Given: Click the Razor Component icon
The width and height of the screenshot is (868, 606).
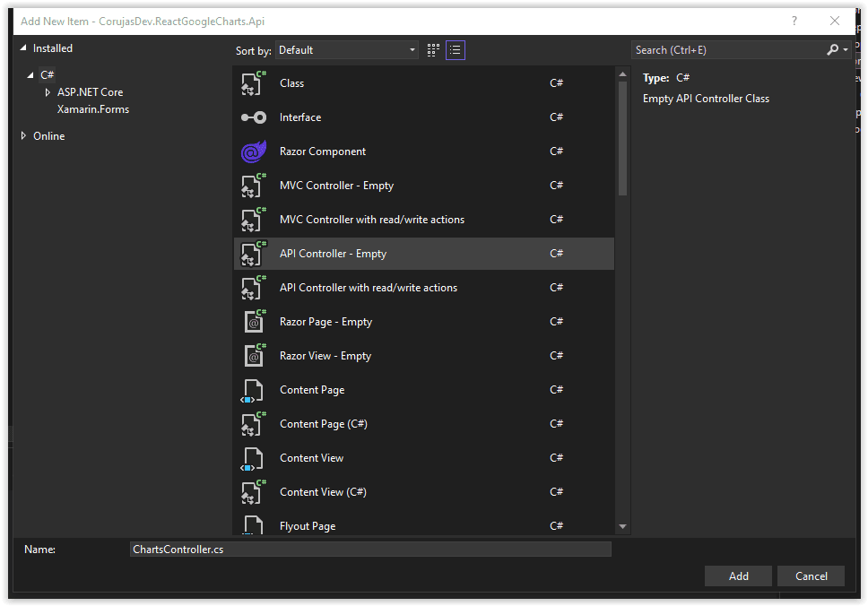Looking at the screenshot, I should (x=254, y=151).
